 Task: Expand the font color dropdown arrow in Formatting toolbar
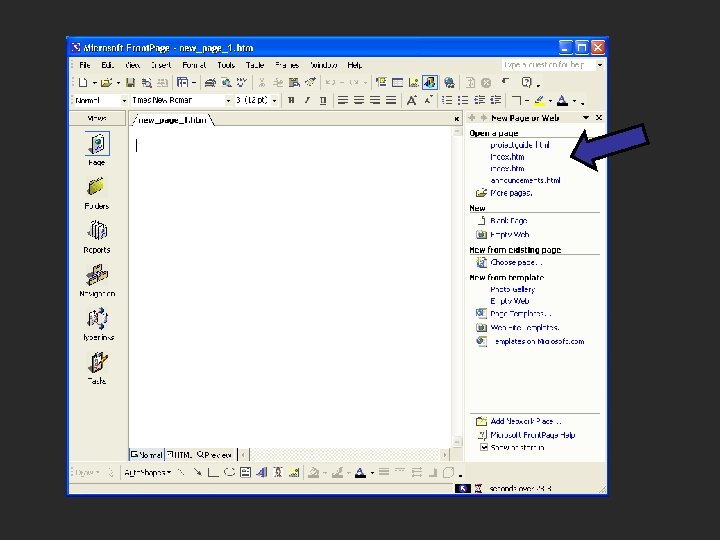click(574, 101)
